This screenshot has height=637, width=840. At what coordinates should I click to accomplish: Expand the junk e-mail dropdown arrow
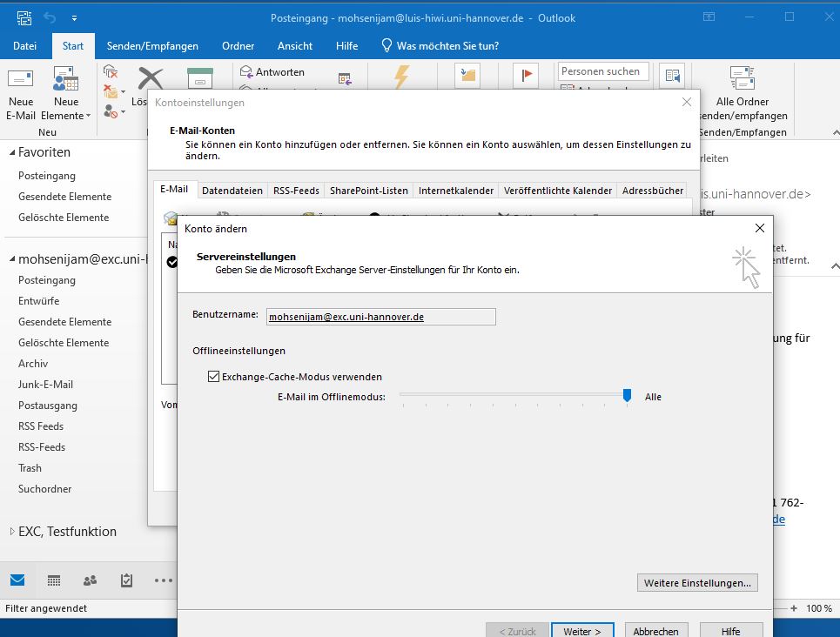124,112
